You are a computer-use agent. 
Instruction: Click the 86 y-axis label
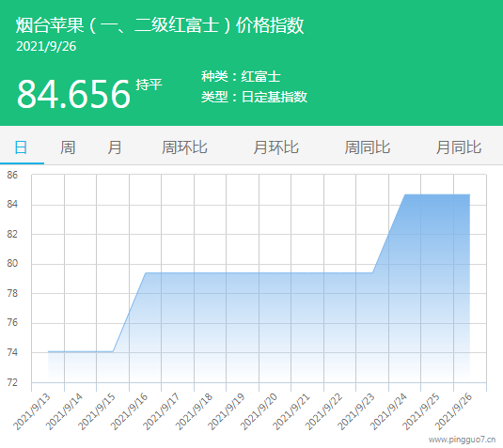pos(12,175)
